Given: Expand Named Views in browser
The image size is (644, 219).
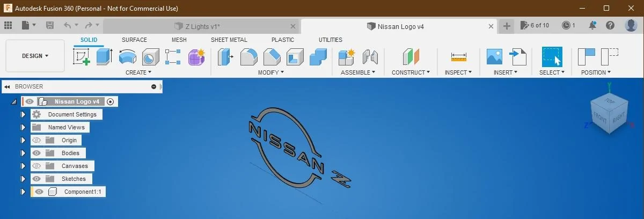Looking at the screenshot, I should pos(23,127).
